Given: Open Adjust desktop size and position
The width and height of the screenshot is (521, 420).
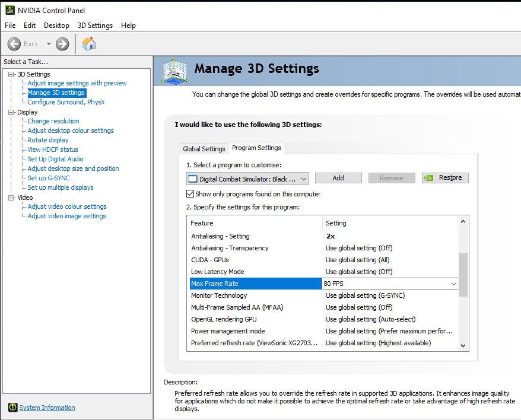Looking at the screenshot, I should coord(73,168).
